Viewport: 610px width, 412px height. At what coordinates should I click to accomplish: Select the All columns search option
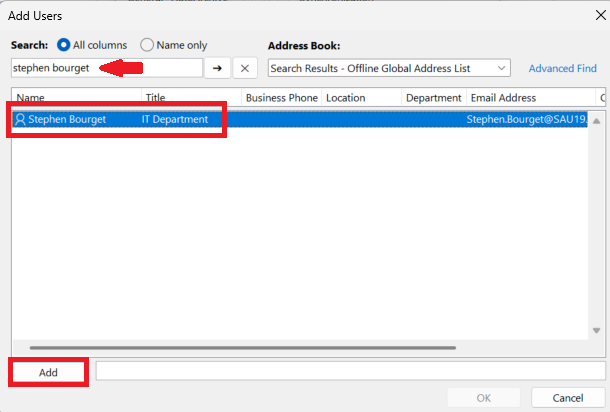(x=65, y=45)
